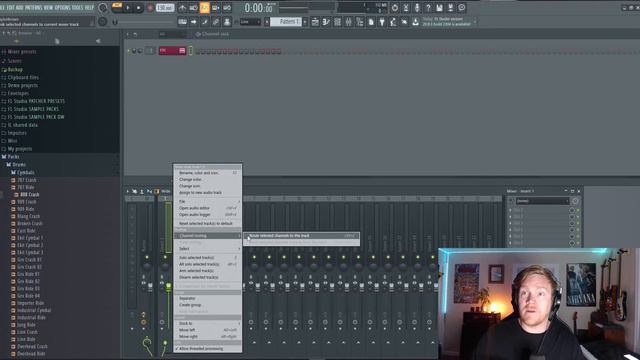
Task: Open FL Studio SAMPLE PACKS folder
Action: (33, 109)
